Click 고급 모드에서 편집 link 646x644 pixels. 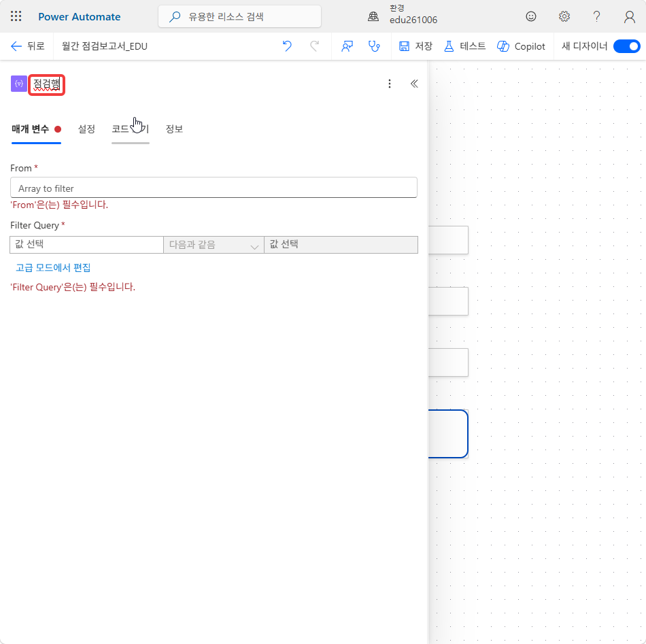point(53,268)
